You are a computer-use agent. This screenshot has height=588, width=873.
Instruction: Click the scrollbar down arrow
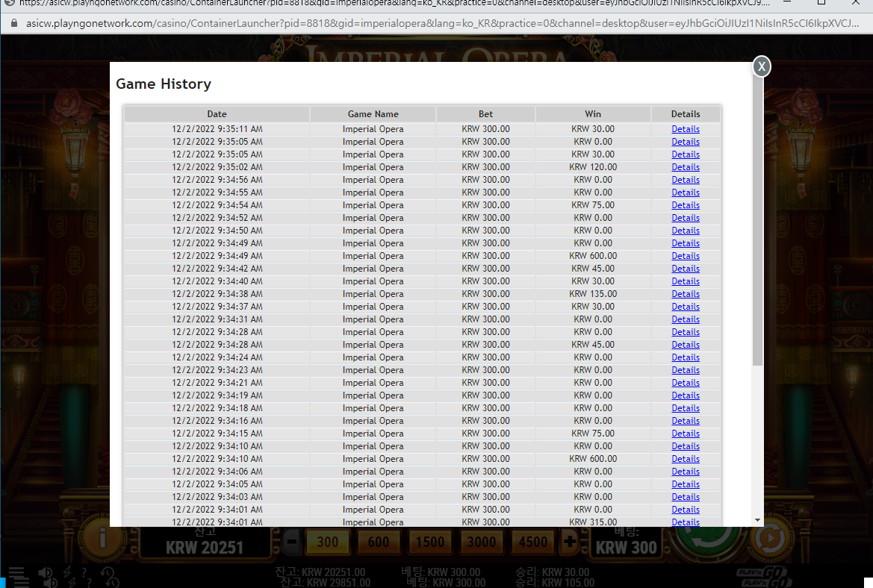click(758, 520)
